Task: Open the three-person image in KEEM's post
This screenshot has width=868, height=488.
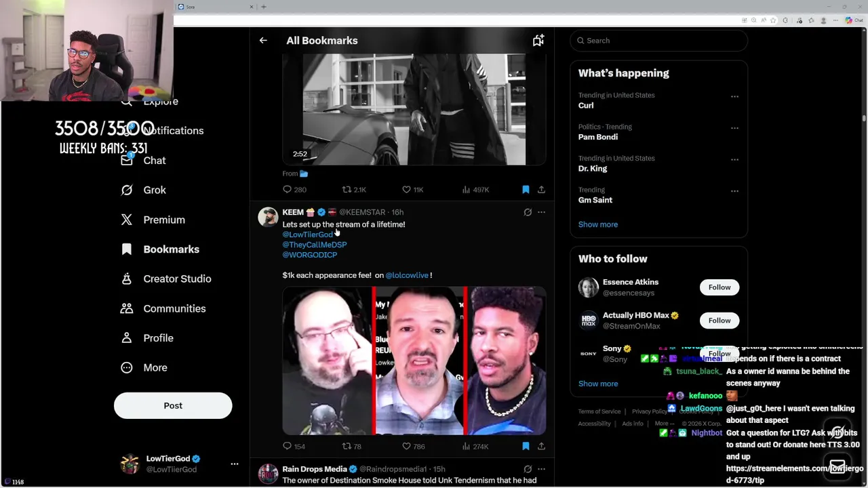Action: coord(414,361)
